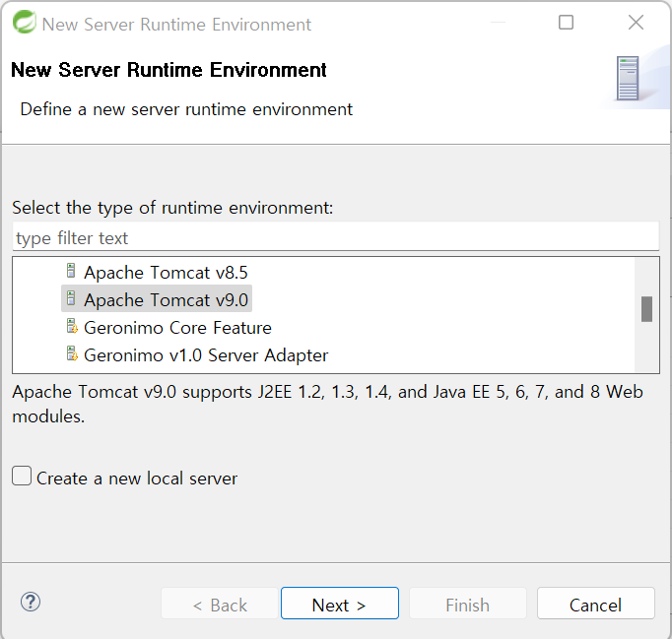
Task: Click the Geronimo v1.0 Server Adapter icon
Action: coord(72,353)
